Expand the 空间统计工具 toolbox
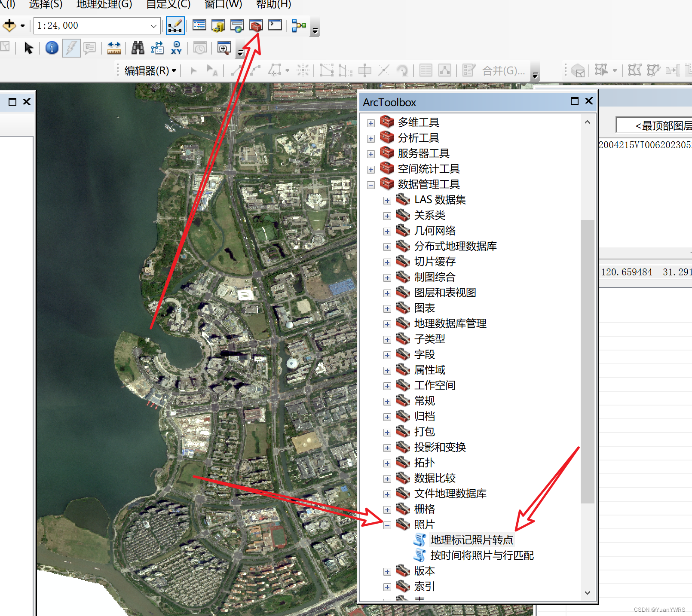This screenshot has width=692, height=616. tap(371, 170)
